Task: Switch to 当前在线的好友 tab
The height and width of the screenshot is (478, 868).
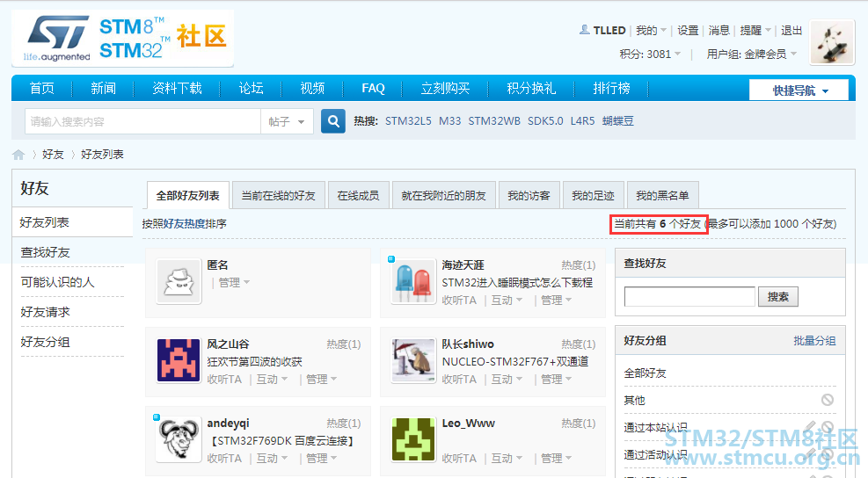Action: [279, 195]
